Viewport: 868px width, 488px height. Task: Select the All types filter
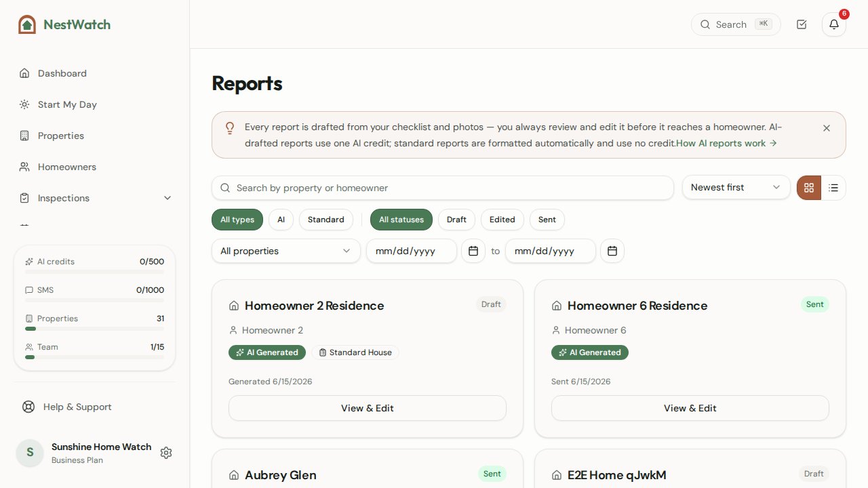coord(237,220)
